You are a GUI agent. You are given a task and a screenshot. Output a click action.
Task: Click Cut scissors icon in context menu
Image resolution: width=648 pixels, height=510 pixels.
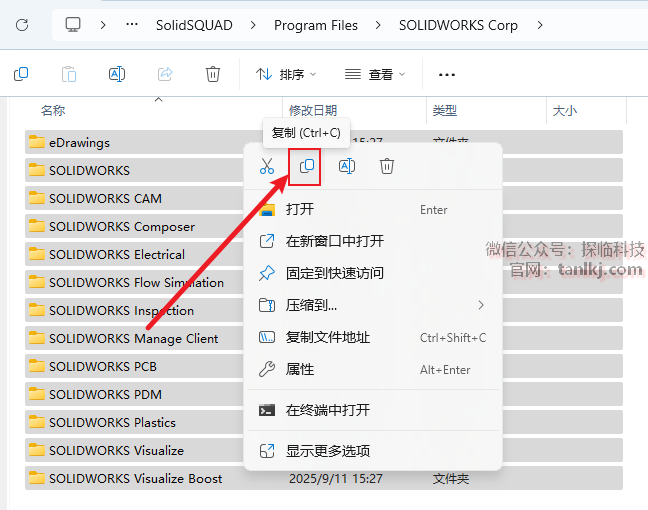[267, 166]
